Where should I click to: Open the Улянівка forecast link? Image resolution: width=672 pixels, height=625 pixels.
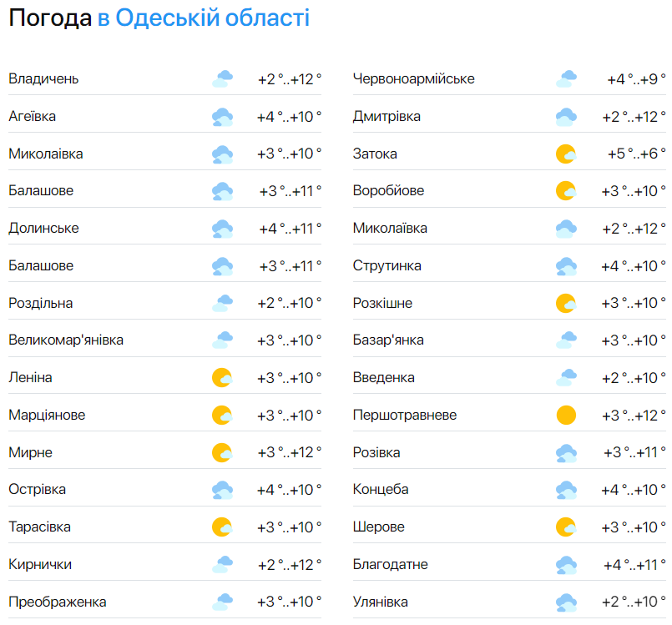tap(381, 602)
